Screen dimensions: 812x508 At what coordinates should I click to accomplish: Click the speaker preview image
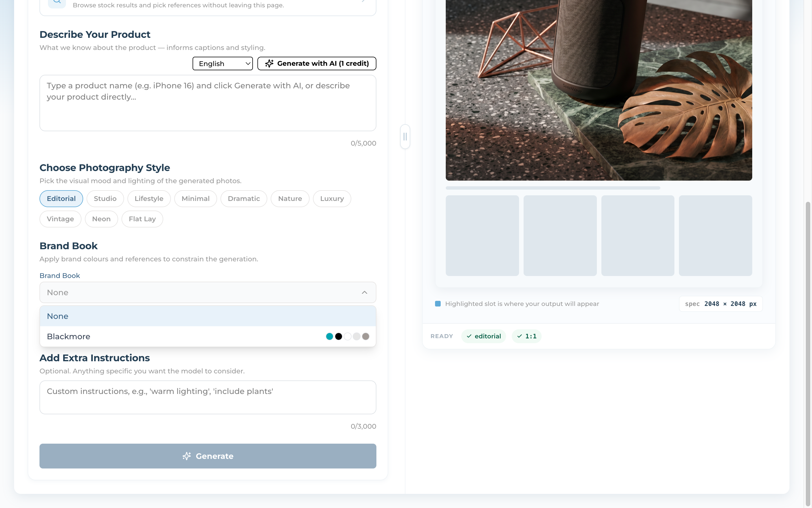(599, 90)
